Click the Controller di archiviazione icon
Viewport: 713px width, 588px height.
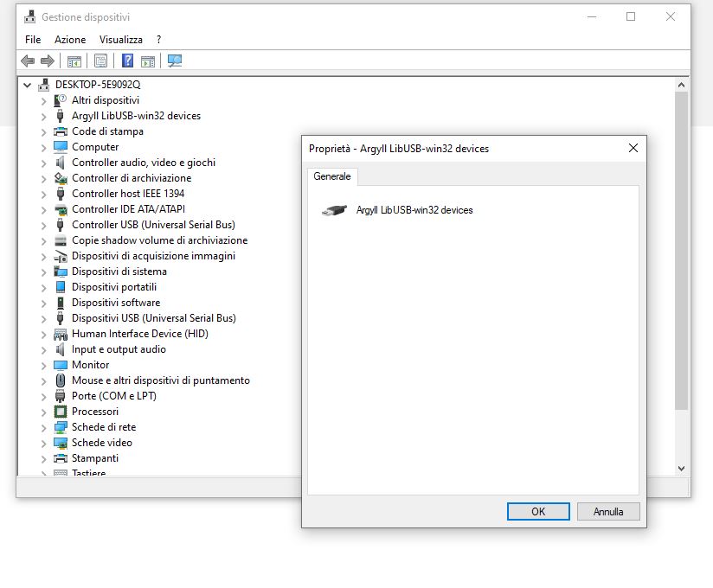click(60, 177)
